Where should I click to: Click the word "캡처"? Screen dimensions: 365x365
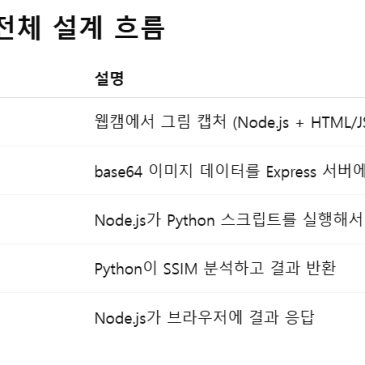212,122
